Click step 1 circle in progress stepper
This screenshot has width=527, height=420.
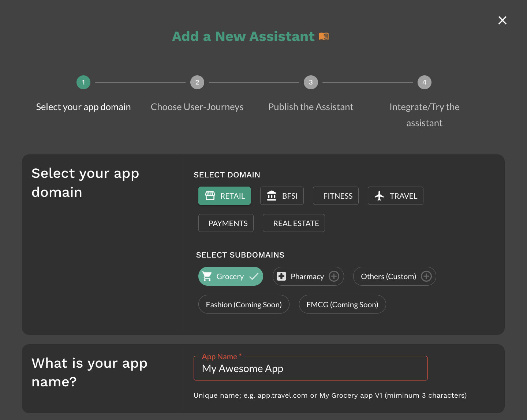coord(83,82)
